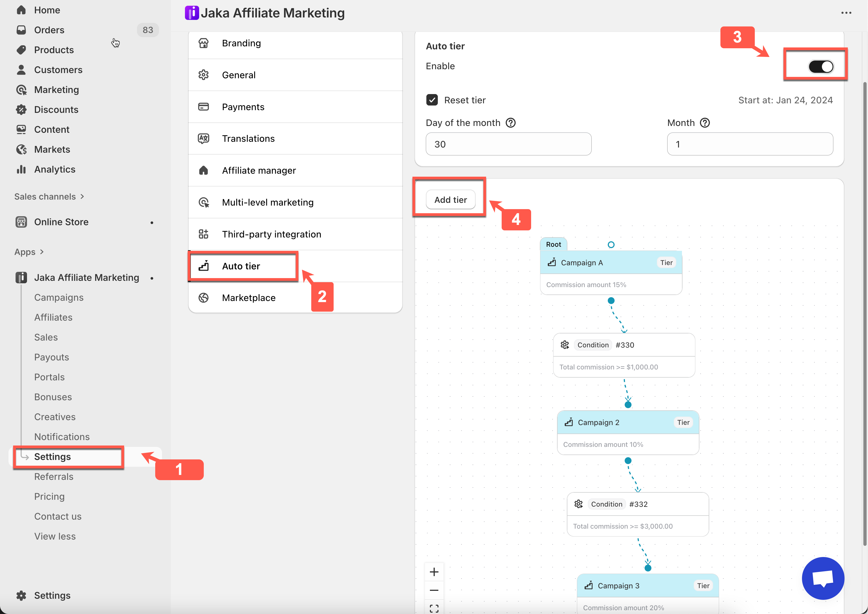Open the Multi-level marketing settings
The image size is (868, 614).
click(267, 202)
